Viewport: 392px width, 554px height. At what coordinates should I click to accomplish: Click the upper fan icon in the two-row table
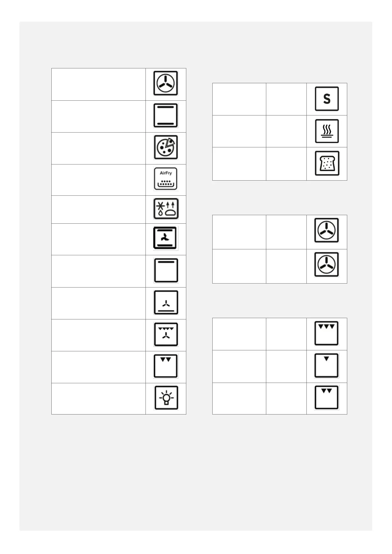[x=327, y=230]
